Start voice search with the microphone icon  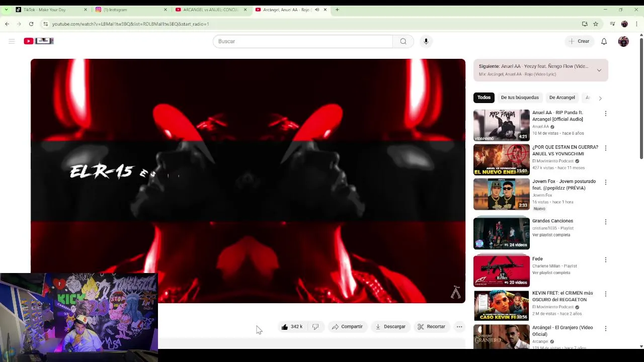click(426, 41)
